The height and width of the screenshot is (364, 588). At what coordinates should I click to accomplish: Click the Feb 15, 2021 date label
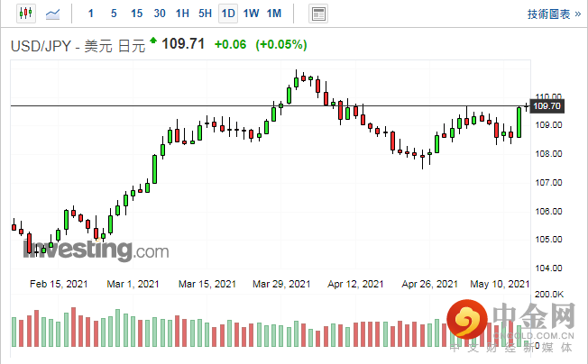59,284
